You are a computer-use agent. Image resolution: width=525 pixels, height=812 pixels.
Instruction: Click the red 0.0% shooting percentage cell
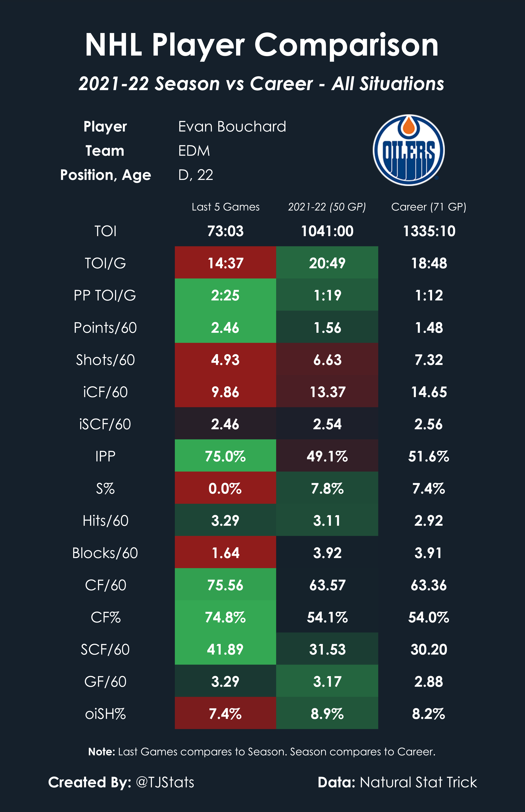[225, 488]
